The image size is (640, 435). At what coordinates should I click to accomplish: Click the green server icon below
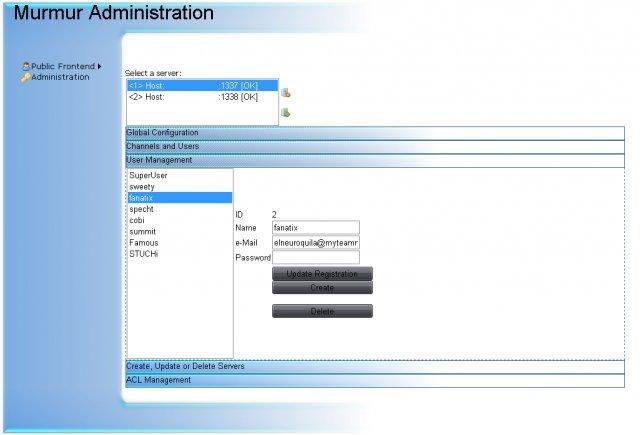(286, 112)
